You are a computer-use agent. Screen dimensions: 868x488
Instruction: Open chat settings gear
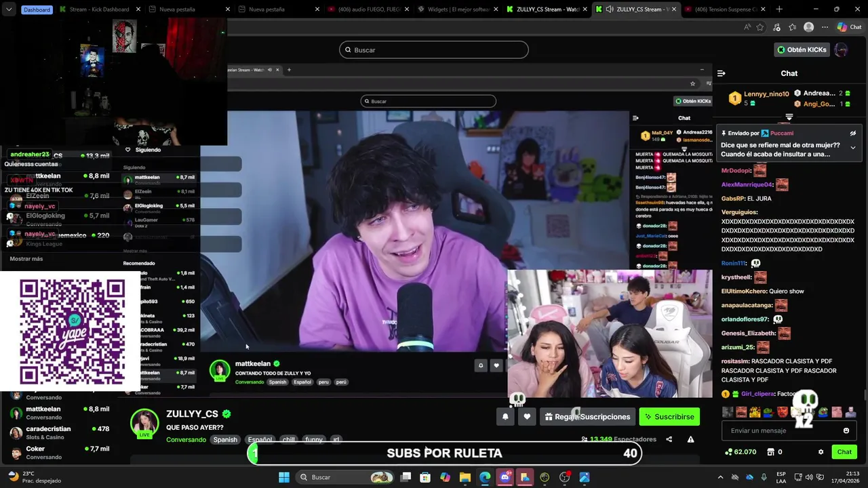821,452
